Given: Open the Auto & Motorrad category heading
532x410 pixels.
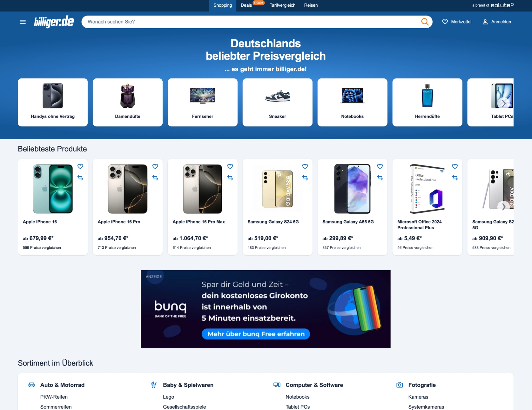Looking at the screenshot, I should click(x=62, y=385).
